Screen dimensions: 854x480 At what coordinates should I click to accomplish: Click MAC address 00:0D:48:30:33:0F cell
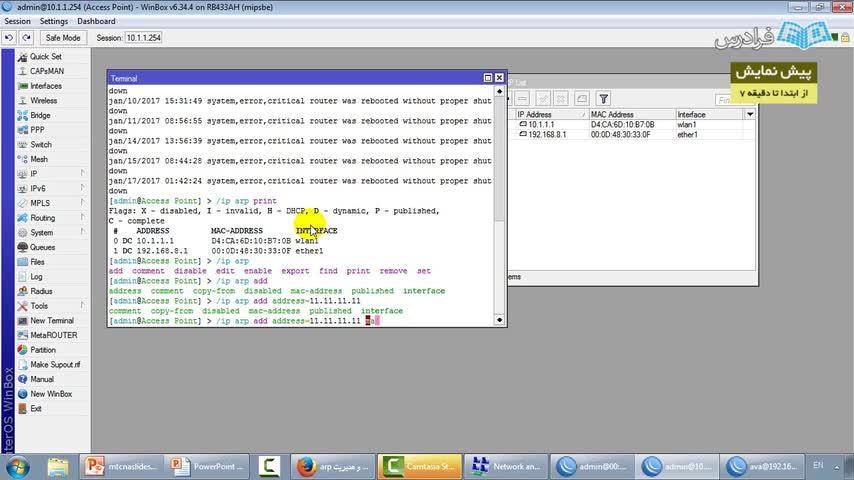pyautogui.click(x=620, y=135)
